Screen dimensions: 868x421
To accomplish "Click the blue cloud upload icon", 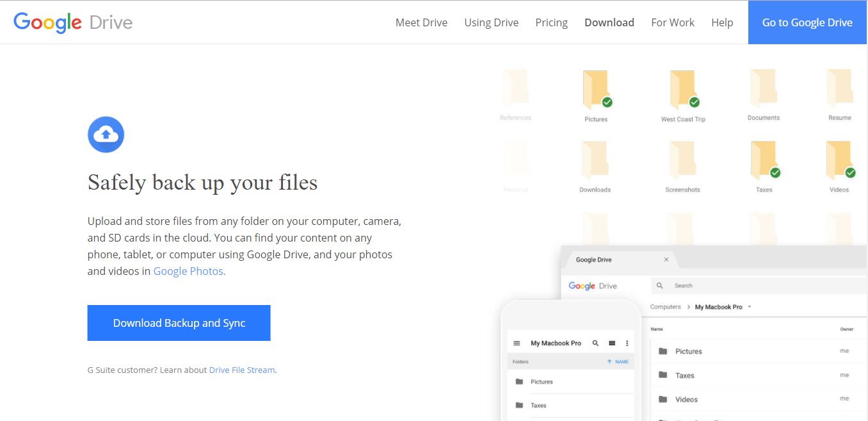I will click(x=106, y=135).
